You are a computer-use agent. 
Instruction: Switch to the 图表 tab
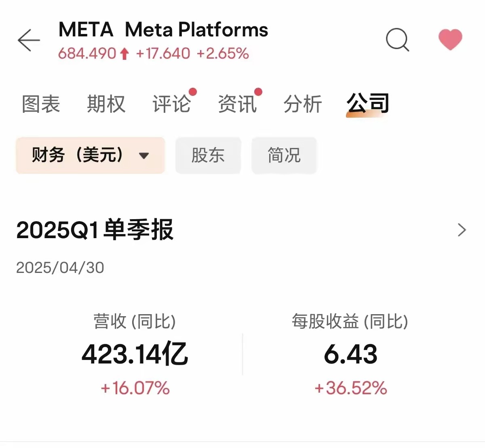(x=41, y=104)
